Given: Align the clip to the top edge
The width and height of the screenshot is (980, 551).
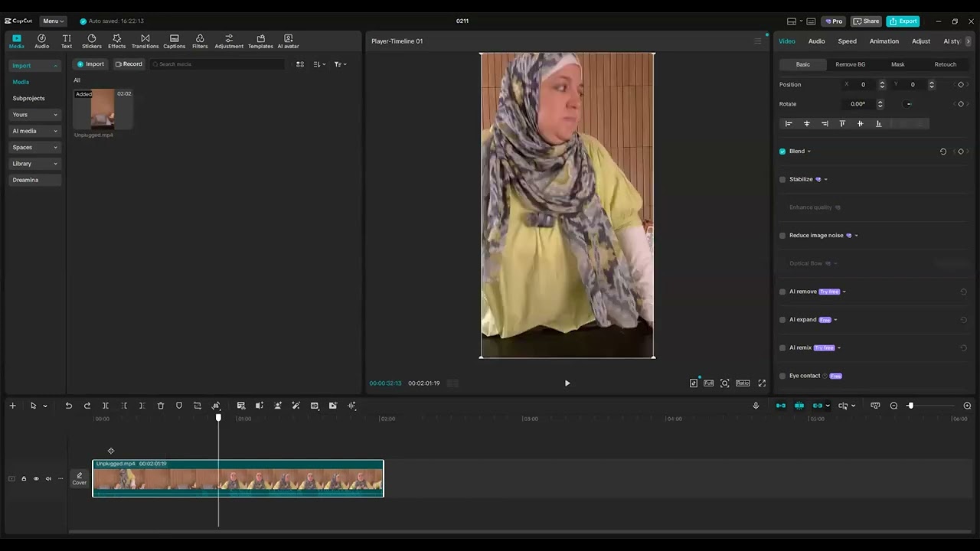Looking at the screenshot, I should (x=842, y=123).
